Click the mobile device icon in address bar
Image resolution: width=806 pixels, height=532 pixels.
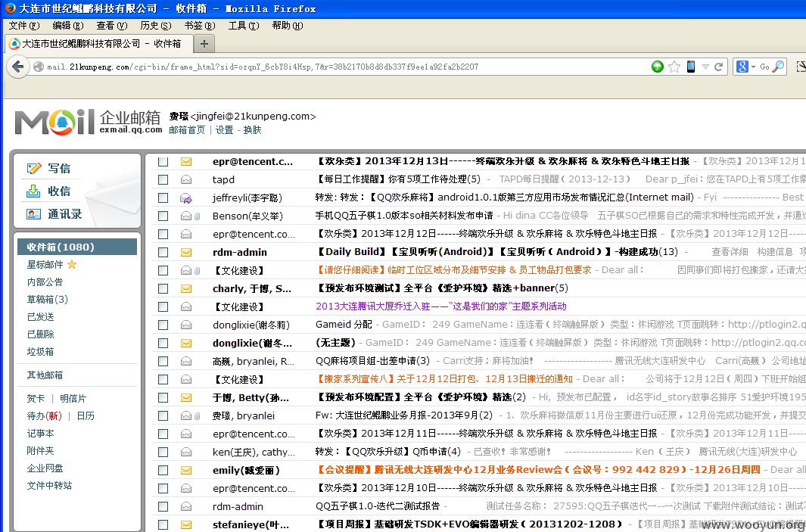(x=691, y=67)
